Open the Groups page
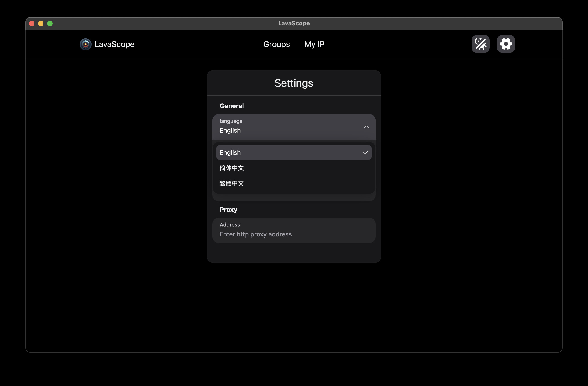588x386 pixels. coord(276,44)
